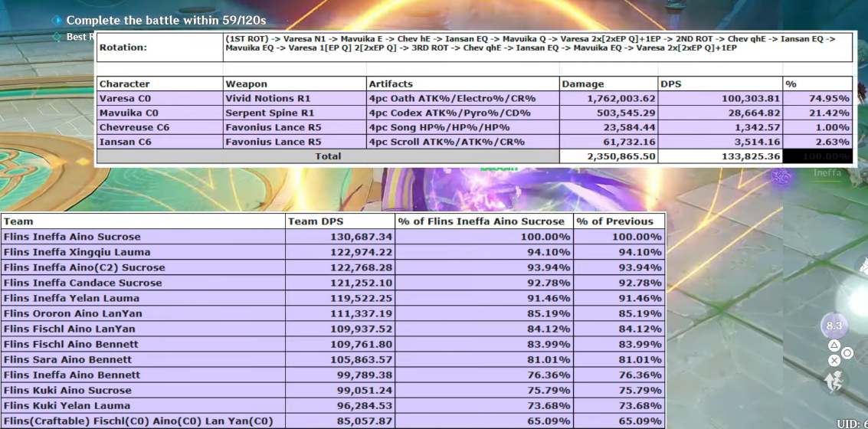Click the team DPS value 85,057.87

340,421
